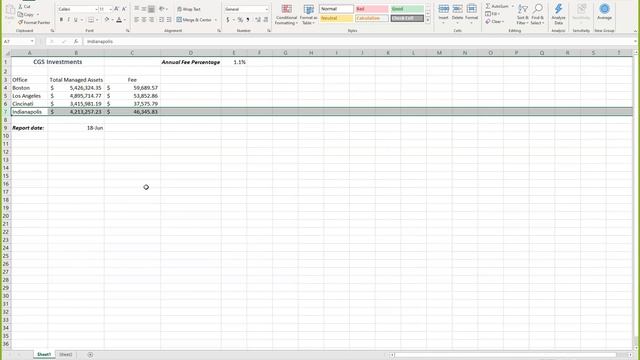Apply font color with the A icon
Image resolution: width=640 pixels, height=360 pixels.
click(x=119, y=20)
